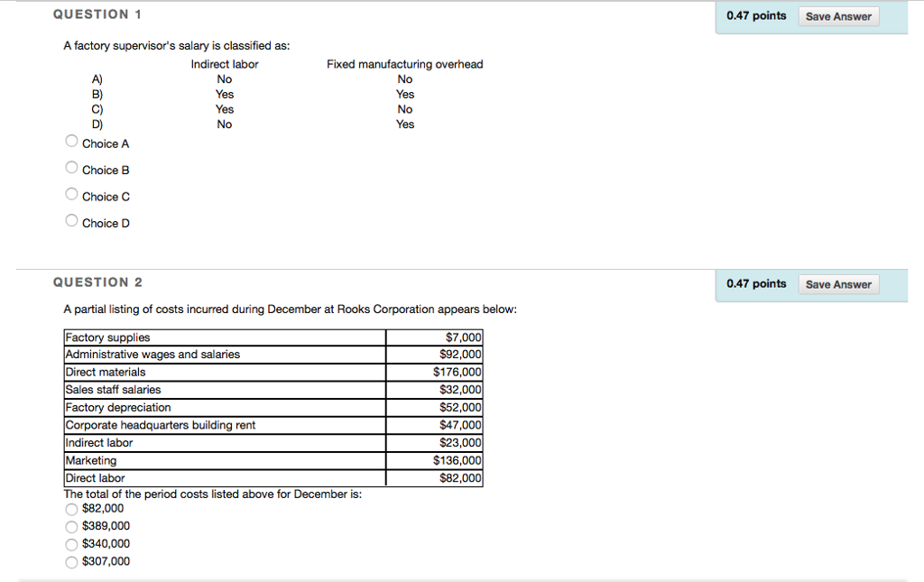Image resolution: width=924 pixels, height=582 pixels.
Task: Click Save Answer for Question 2
Action: point(838,283)
